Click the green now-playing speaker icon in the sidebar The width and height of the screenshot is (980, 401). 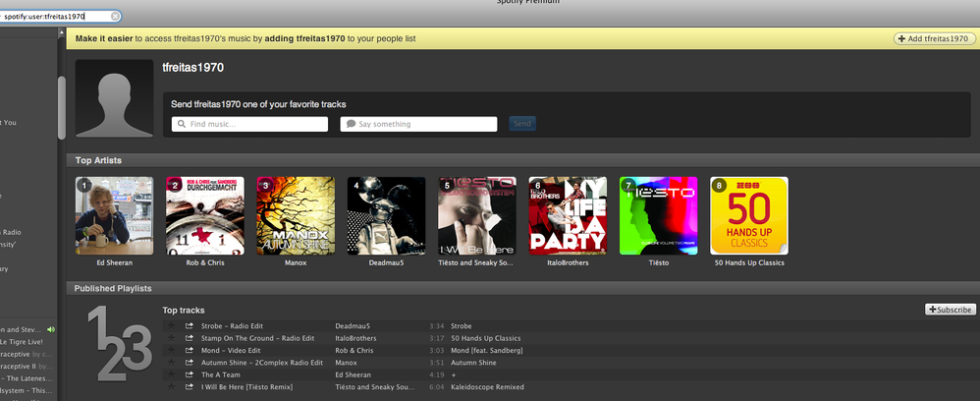click(x=51, y=329)
